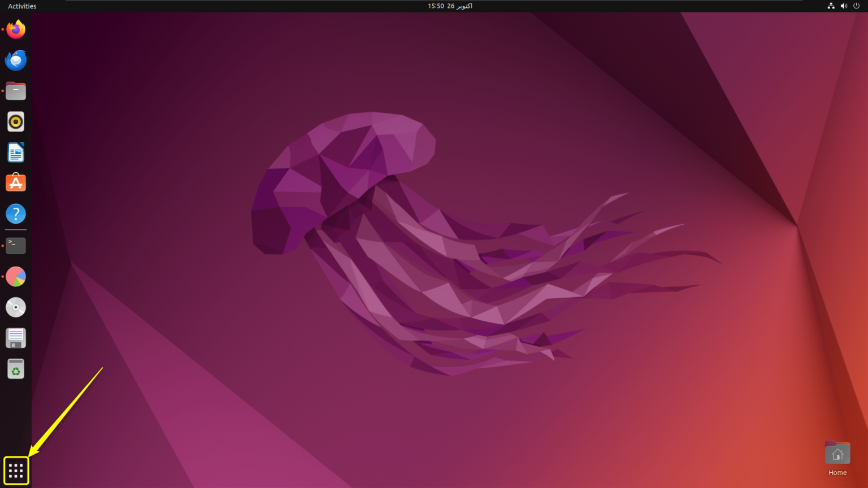
Task: Open the Disks utility icon
Action: click(x=15, y=338)
